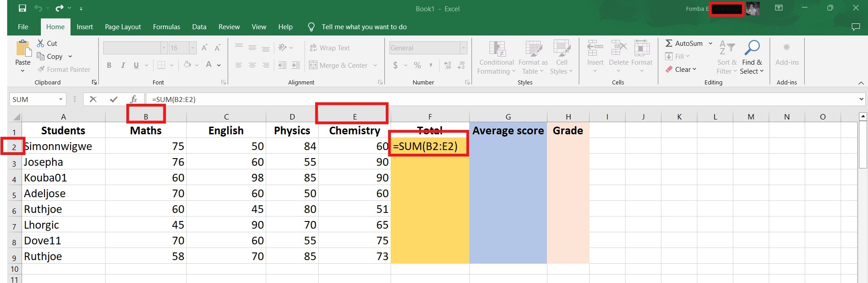868x283 pixels.
Task: Open the AutoSum dropdown arrow
Action: tap(710, 44)
